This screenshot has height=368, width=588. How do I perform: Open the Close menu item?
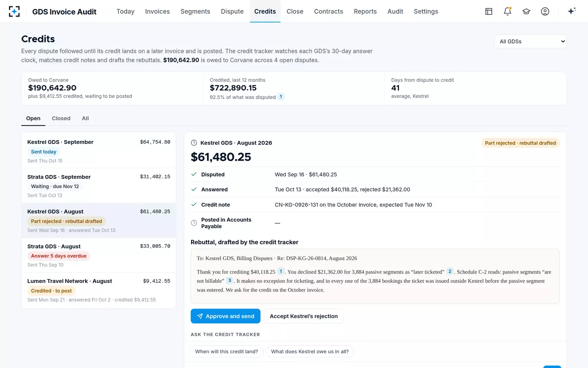pos(295,11)
